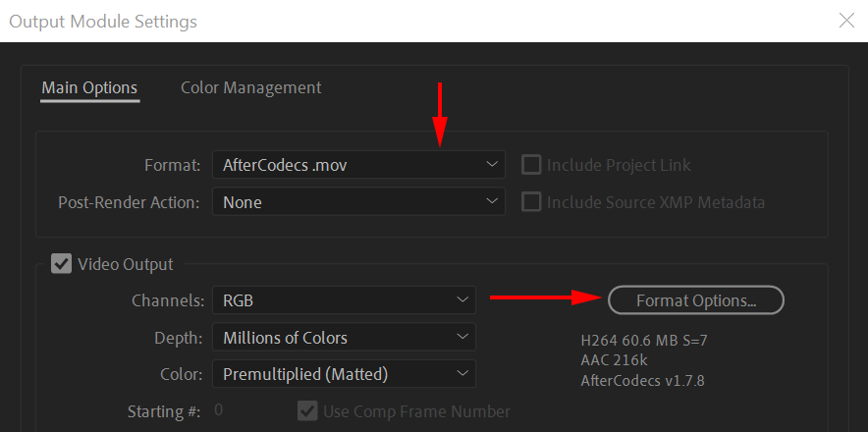868x432 pixels.
Task: Click the Depth dropdown chevron arrow
Action: point(463,337)
